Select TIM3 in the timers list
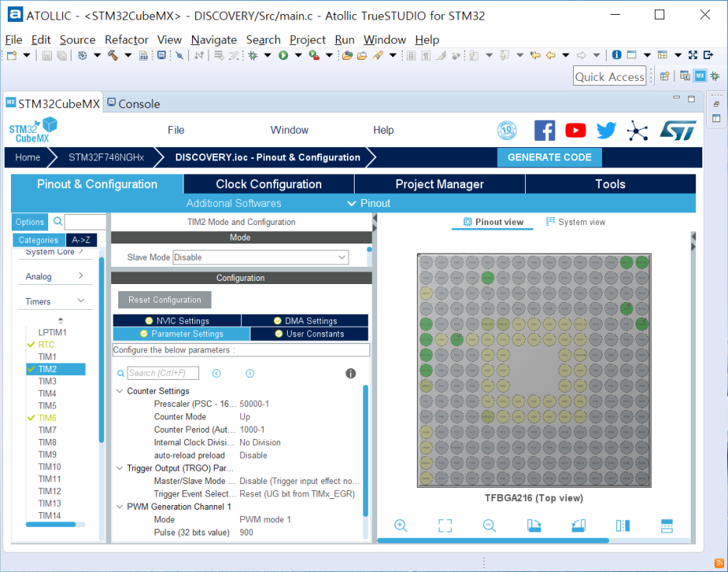728x572 pixels. click(47, 381)
